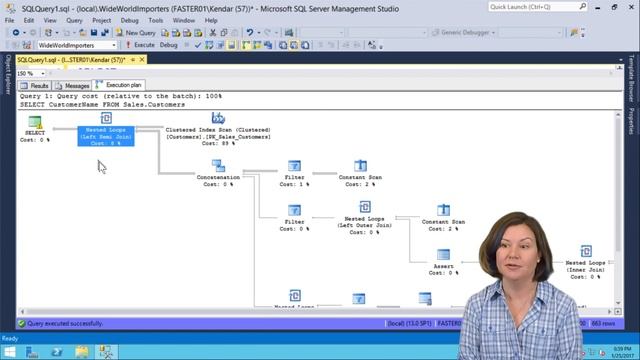
Task: Click the Undo arrow icon
Action: click(x=249, y=33)
